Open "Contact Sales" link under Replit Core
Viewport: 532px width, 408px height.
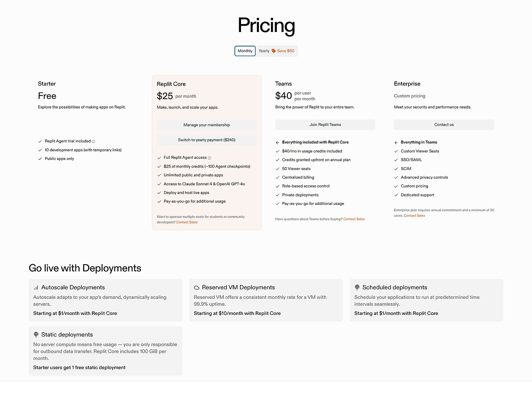coord(187,222)
